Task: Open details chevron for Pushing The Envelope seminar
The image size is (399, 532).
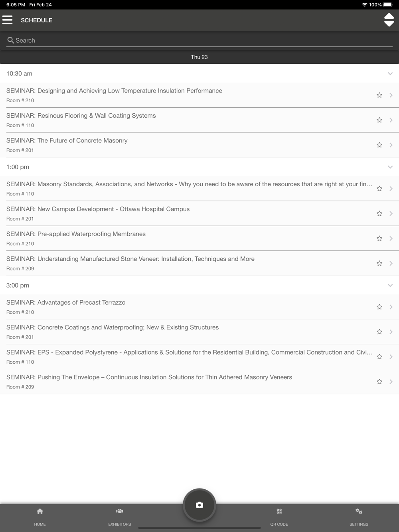Action: (391, 382)
